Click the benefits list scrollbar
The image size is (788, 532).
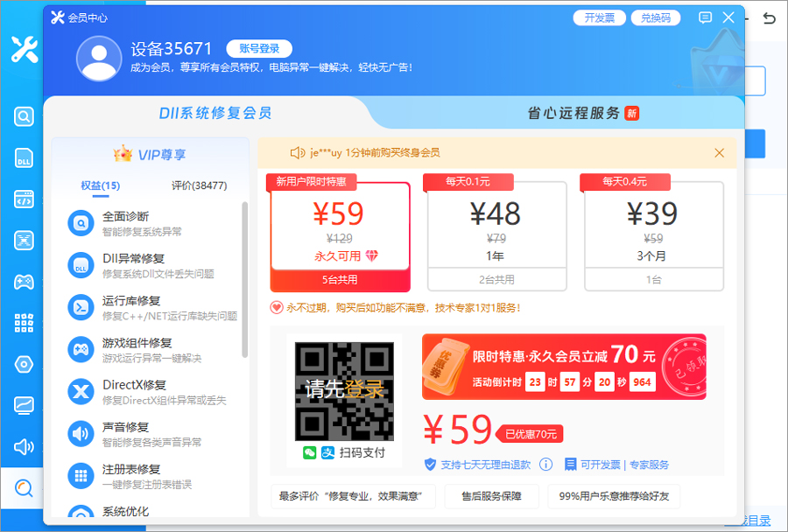[245, 279]
